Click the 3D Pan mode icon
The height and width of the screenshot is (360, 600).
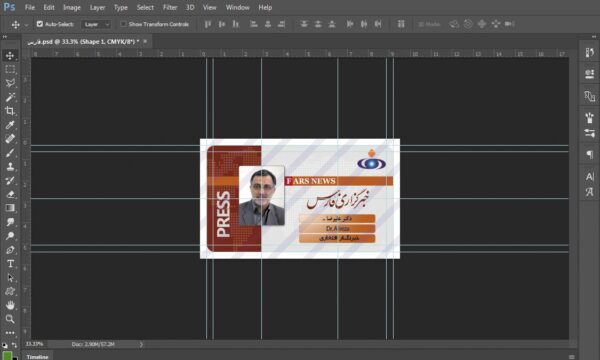tap(482, 24)
